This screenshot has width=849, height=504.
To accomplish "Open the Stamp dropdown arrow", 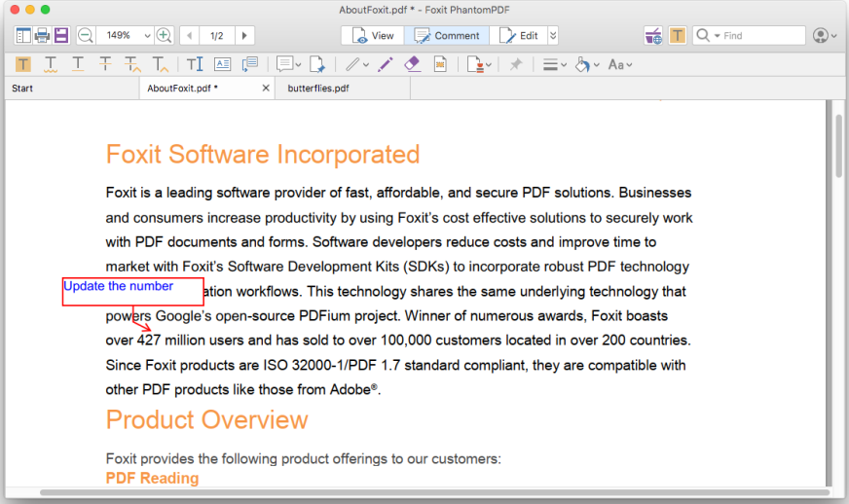I will coord(489,65).
